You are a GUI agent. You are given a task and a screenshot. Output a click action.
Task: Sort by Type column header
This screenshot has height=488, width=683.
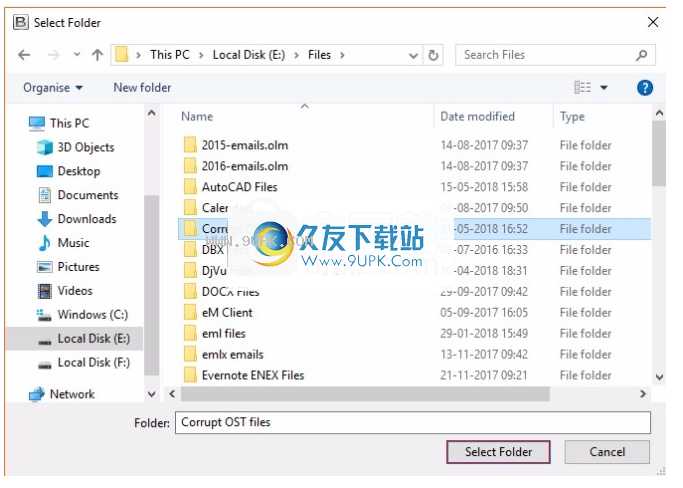572,117
